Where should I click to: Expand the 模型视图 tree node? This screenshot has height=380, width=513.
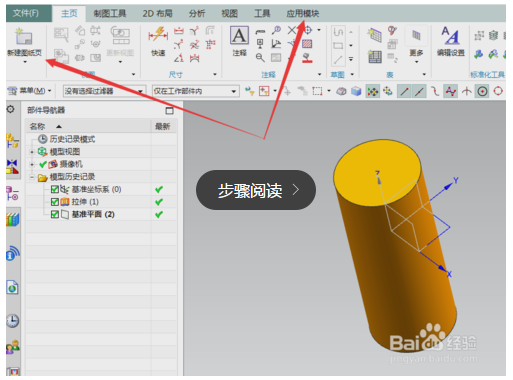point(32,152)
